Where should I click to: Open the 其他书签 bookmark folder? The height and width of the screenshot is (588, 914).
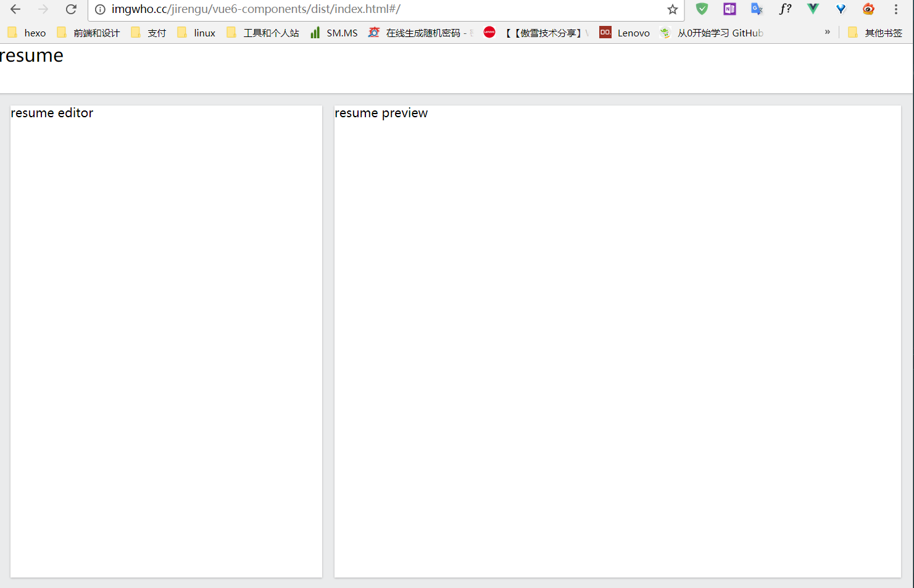[x=875, y=33]
